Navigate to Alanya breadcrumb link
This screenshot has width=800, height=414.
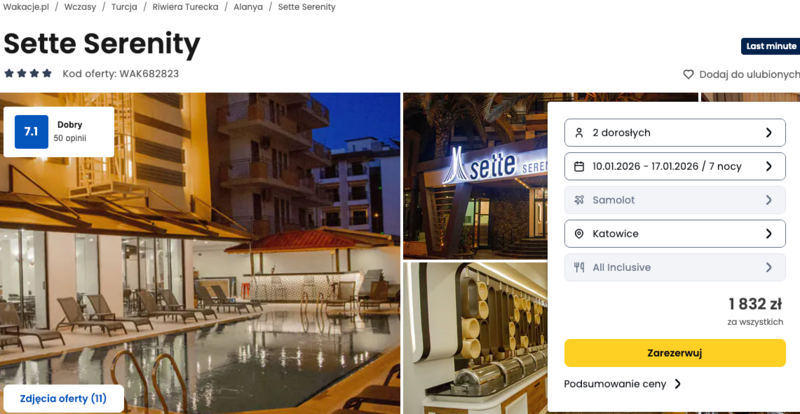click(248, 7)
